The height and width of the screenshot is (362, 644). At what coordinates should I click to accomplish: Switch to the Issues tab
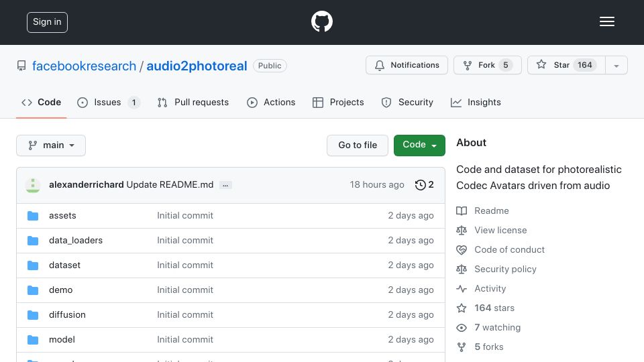click(109, 102)
